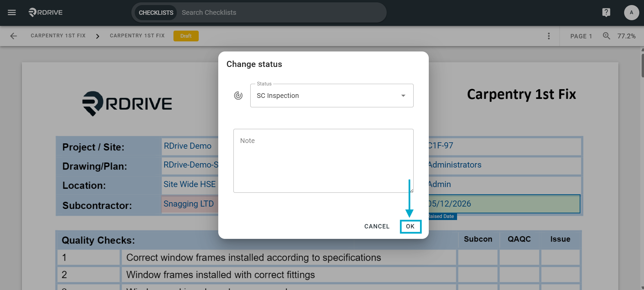Click the CHECKLISTS search chip
This screenshot has height=290, width=644.
pos(156,12)
